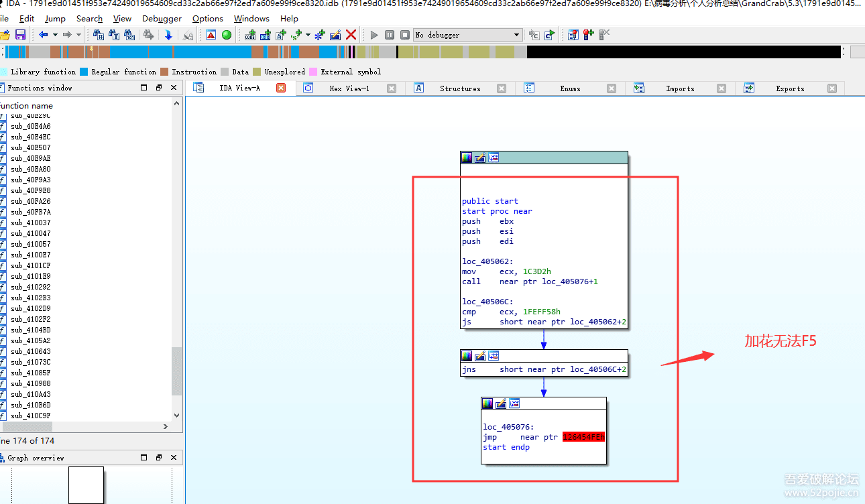865x504 pixels.
Task: Switch to the Structures tab
Action: click(460, 88)
